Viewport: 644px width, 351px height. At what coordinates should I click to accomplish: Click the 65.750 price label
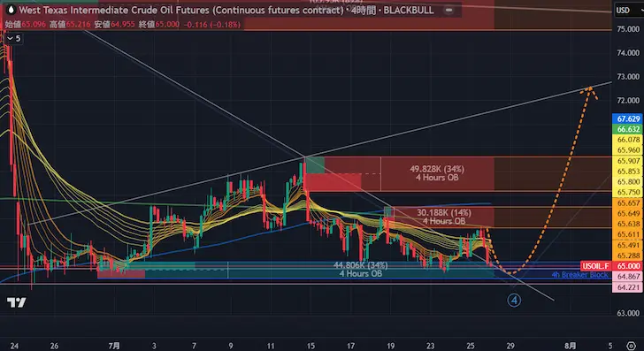point(628,192)
